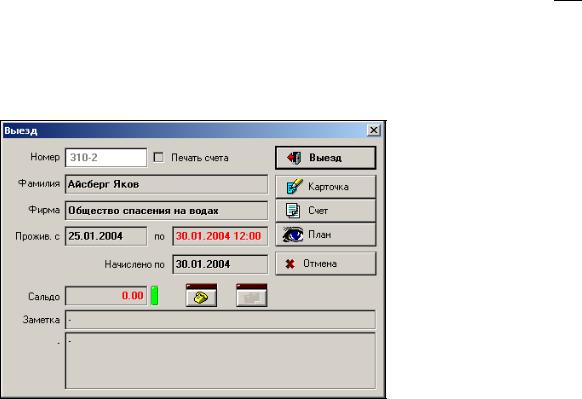Click the red exit door icon

pos(294,158)
